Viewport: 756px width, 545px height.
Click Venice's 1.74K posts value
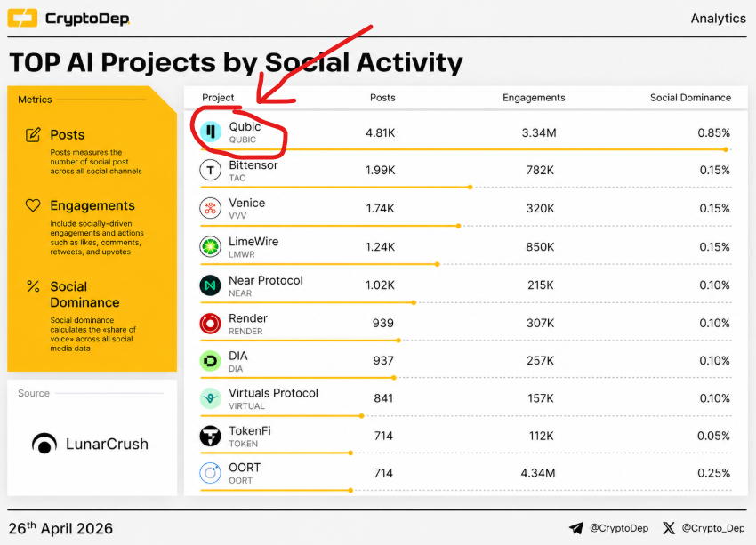point(381,209)
